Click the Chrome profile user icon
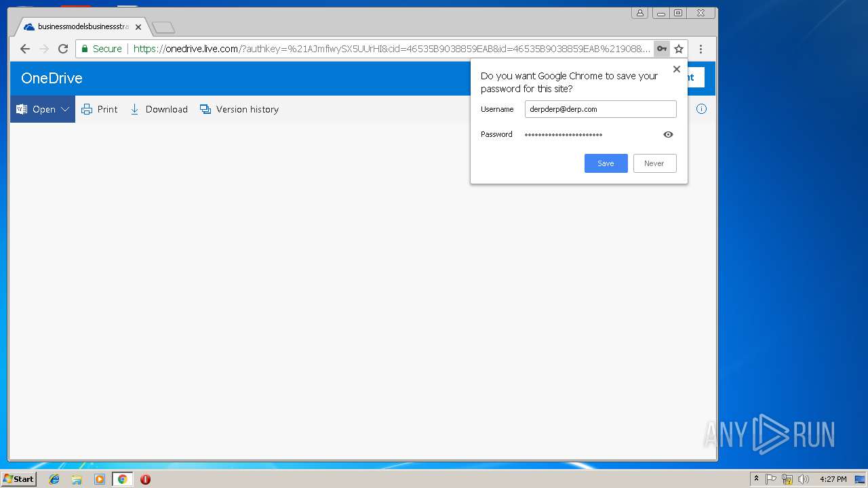The image size is (868, 488). 639,13
